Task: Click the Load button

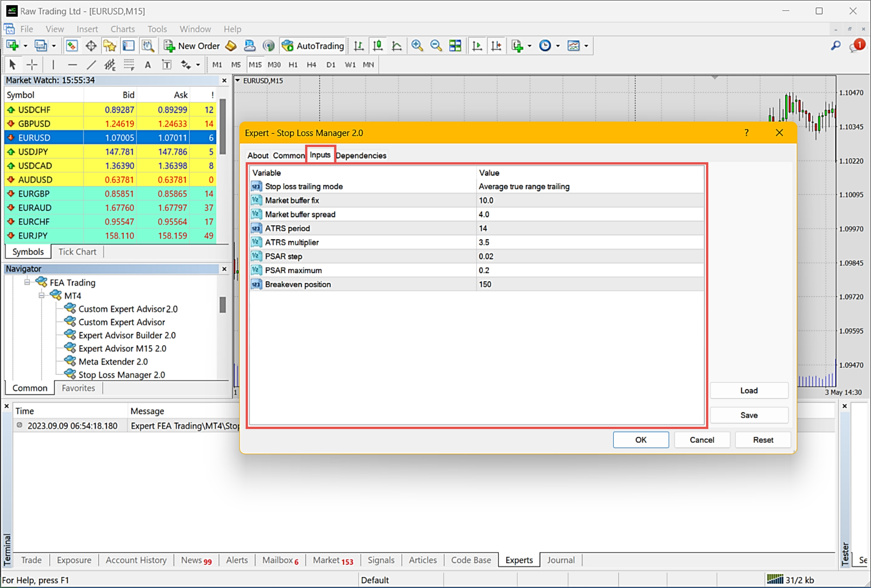Action: pyautogui.click(x=749, y=390)
